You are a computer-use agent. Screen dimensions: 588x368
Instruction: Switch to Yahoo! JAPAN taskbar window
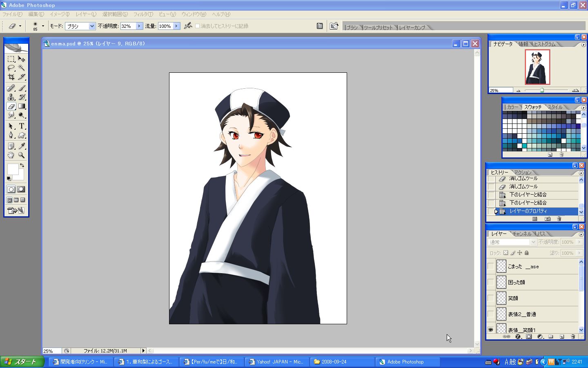[276, 362]
